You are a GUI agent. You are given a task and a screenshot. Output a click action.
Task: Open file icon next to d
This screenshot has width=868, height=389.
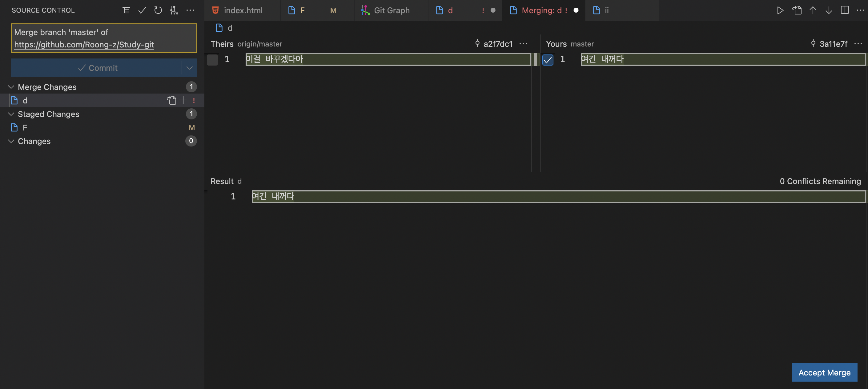[x=171, y=100]
